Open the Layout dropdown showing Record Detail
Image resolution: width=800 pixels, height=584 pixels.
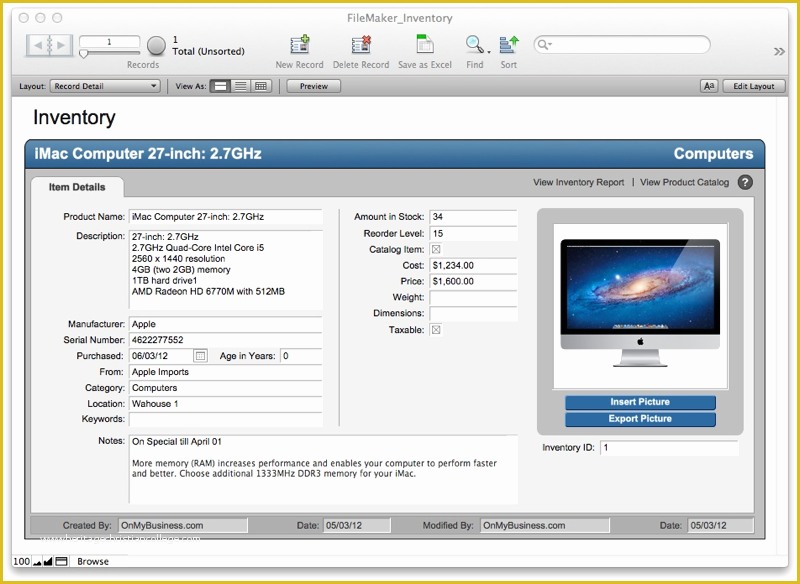(x=106, y=86)
